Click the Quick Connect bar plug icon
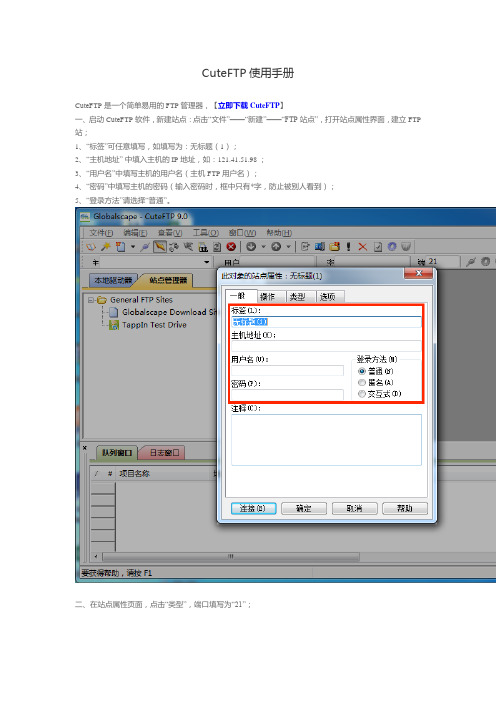Image resolution: width=496 pixels, height=702 pixels. tap(470, 262)
